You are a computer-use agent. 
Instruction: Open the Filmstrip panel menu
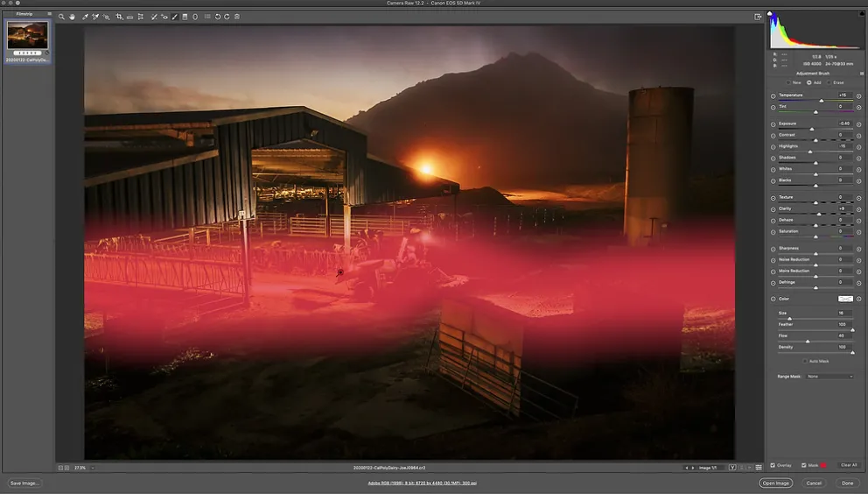(49, 14)
